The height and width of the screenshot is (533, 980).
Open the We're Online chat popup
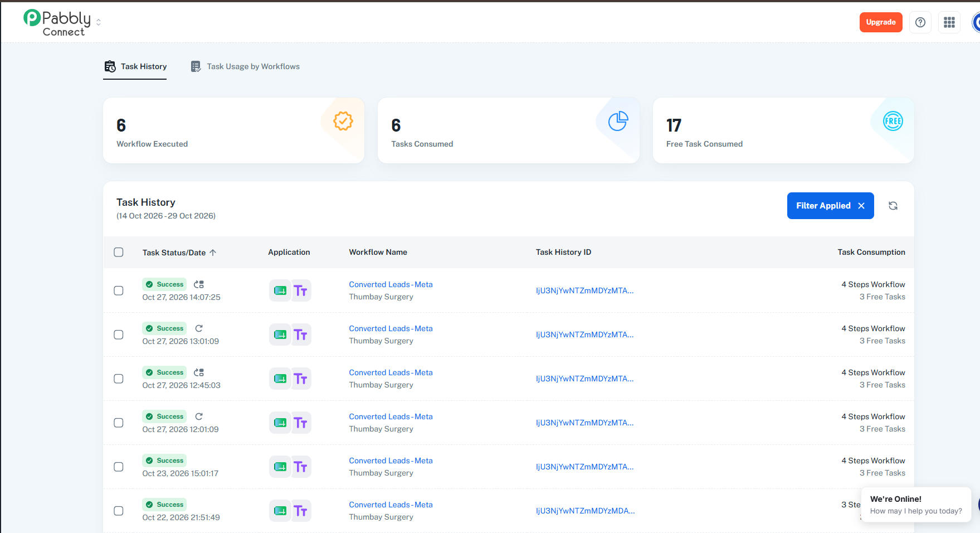tap(916, 505)
